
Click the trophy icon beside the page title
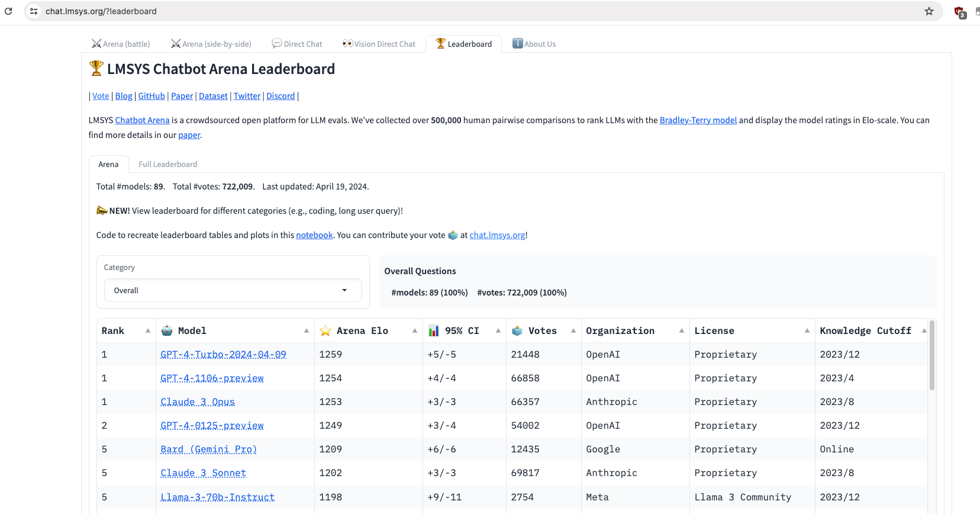click(x=96, y=68)
